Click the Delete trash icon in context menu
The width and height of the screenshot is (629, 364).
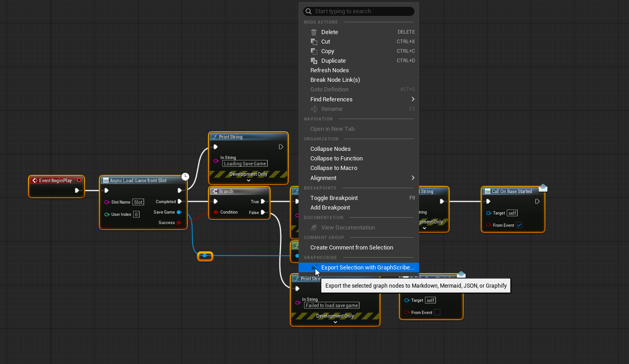pyautogui.click(x=314, y=32)
